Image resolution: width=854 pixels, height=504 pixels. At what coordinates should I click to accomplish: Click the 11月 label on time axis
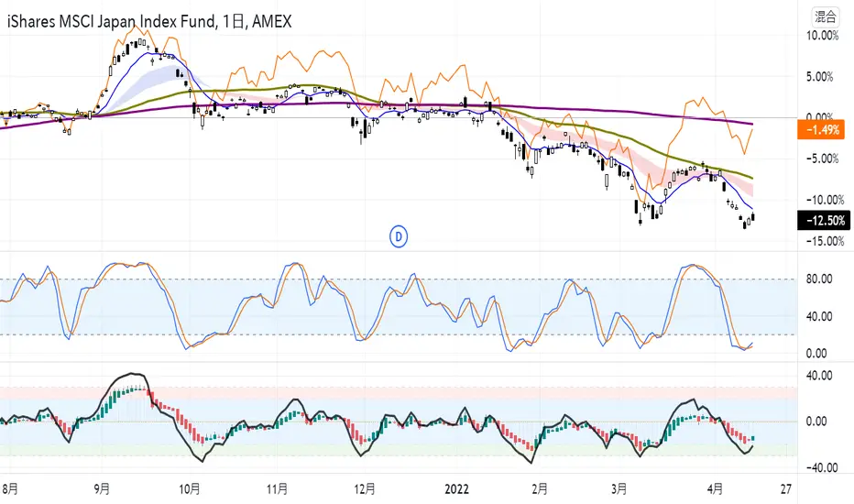[x=277, y=488]
